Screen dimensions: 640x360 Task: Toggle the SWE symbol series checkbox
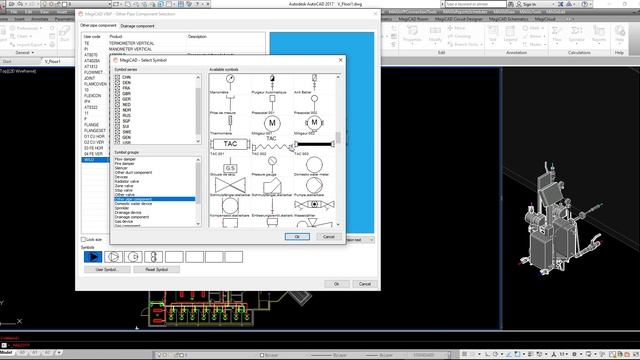click(117, 132)
